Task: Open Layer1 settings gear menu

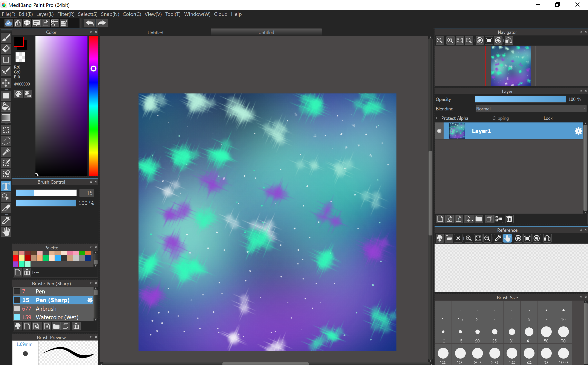Action: (x=578, y=131)
